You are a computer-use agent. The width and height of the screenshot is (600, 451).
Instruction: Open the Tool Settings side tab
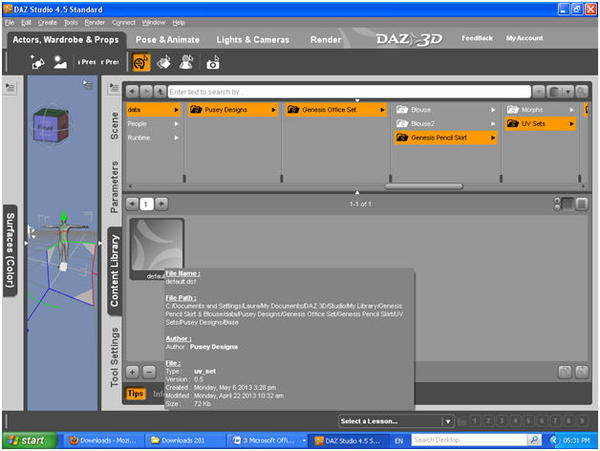click(x=114, y=357)
